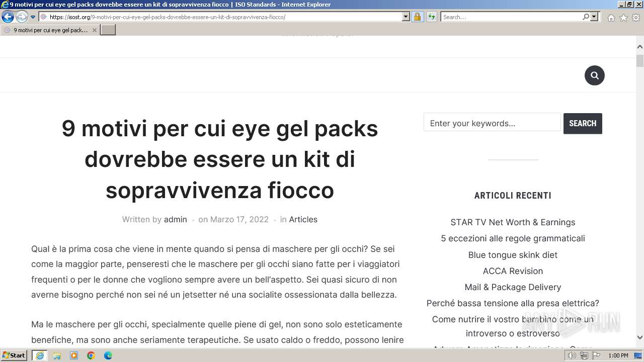Click the scrollbar up arrow

pos(640,47)
